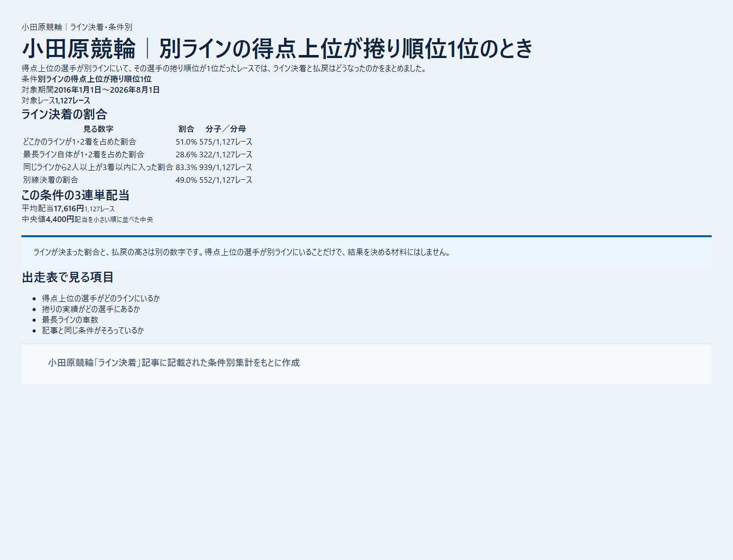The image size is (733, 560).
Task: Click the 対象レース line's "1,127レース" value
Action: click(x=72, y=101)
